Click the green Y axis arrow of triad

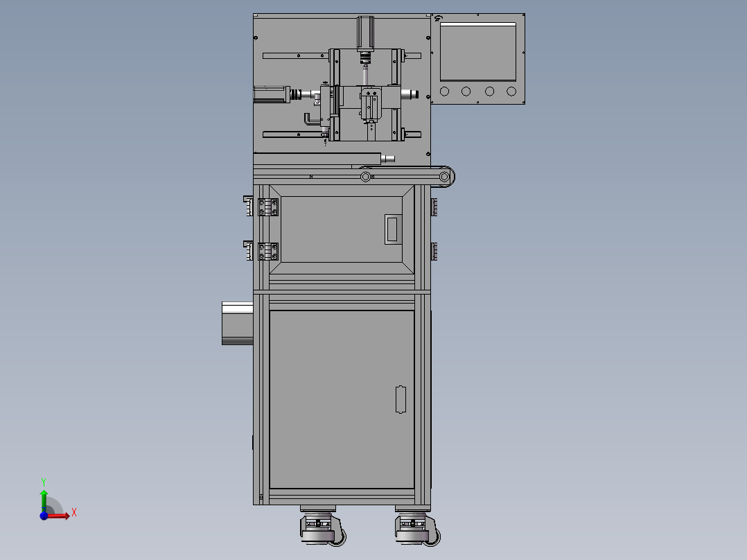pyautogui.click(x=44, y=501)
